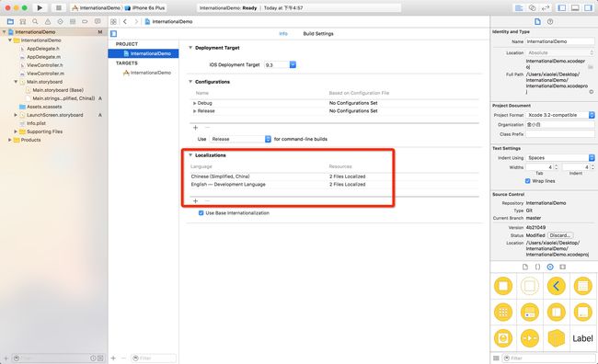Screen dimensions: 598x364
Task: Open the report navigator icon
Action: click(98, 22)
